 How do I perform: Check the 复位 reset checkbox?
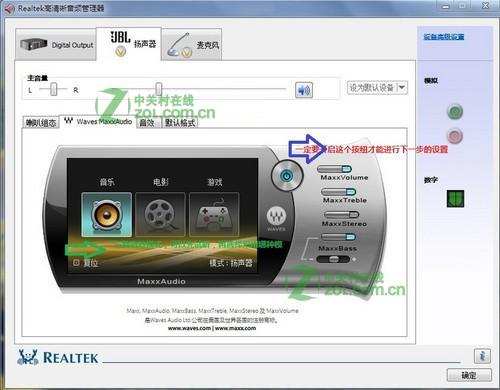(76, 263)
